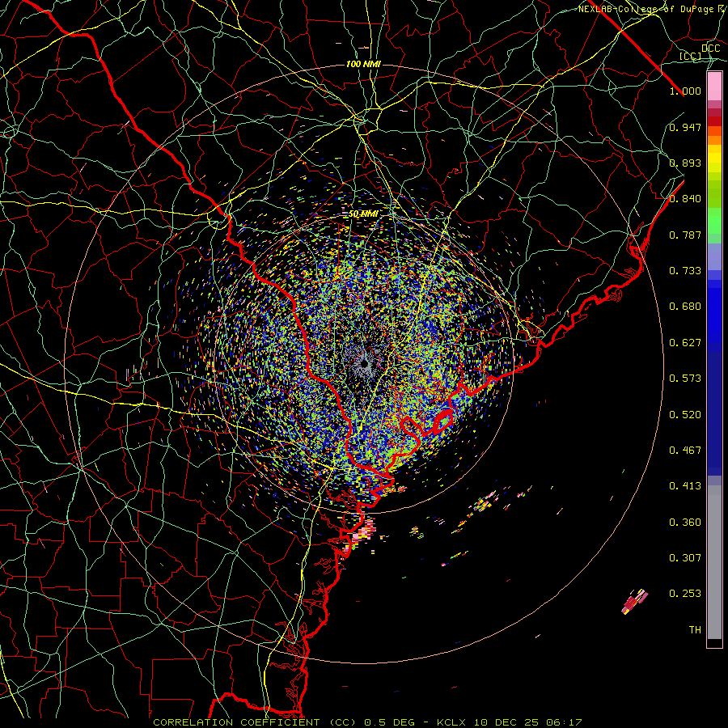Click the 0.360 scale value
The image size is (728, 728).
coord(685,522)
